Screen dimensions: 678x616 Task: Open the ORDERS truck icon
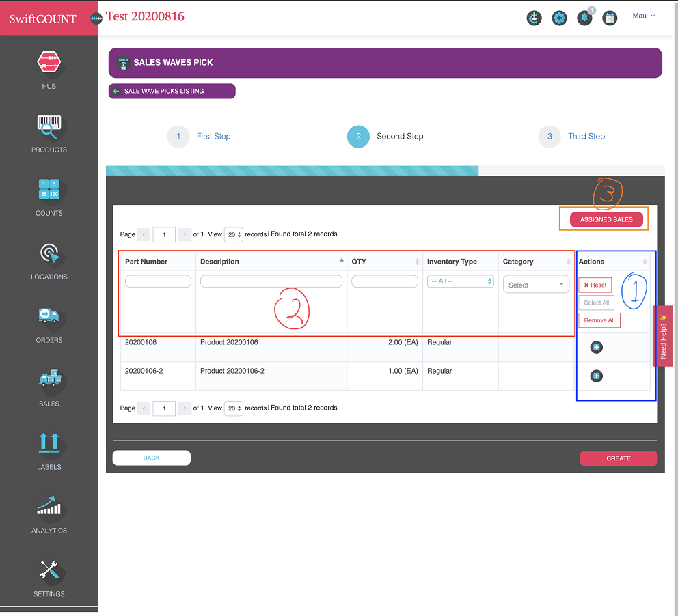coord(49,316)
